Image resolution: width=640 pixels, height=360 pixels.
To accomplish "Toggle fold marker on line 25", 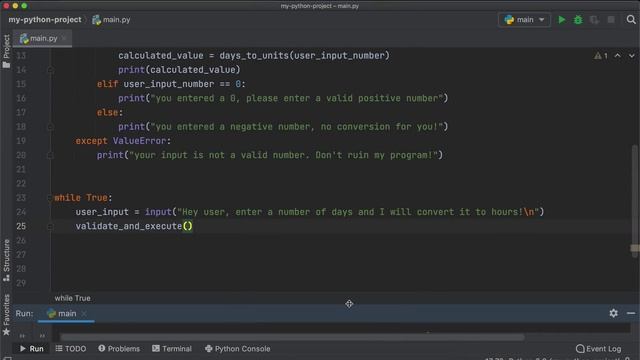I will (x=50, y=227).
